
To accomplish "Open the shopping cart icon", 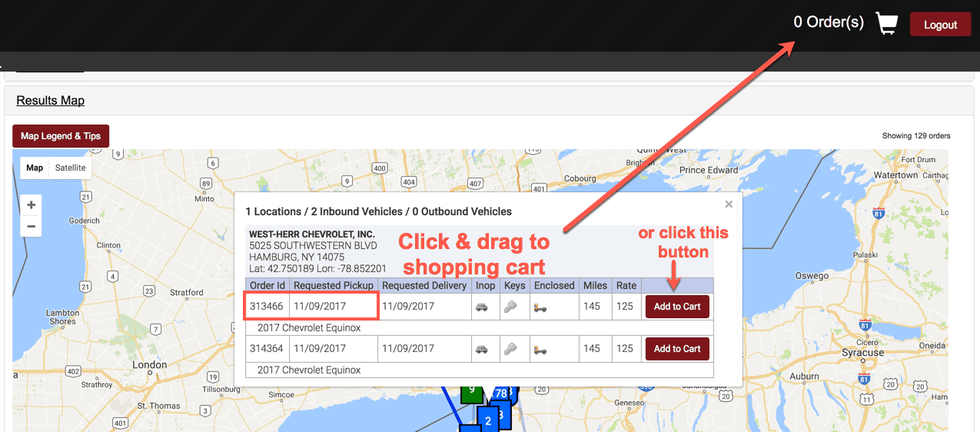I will pos(886,24).
